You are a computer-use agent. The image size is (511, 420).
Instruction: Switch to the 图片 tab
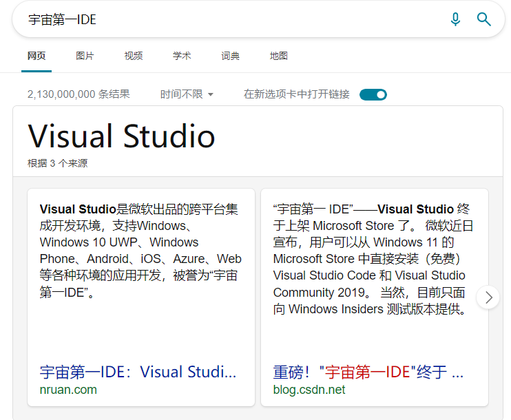(x=85, y=56)
